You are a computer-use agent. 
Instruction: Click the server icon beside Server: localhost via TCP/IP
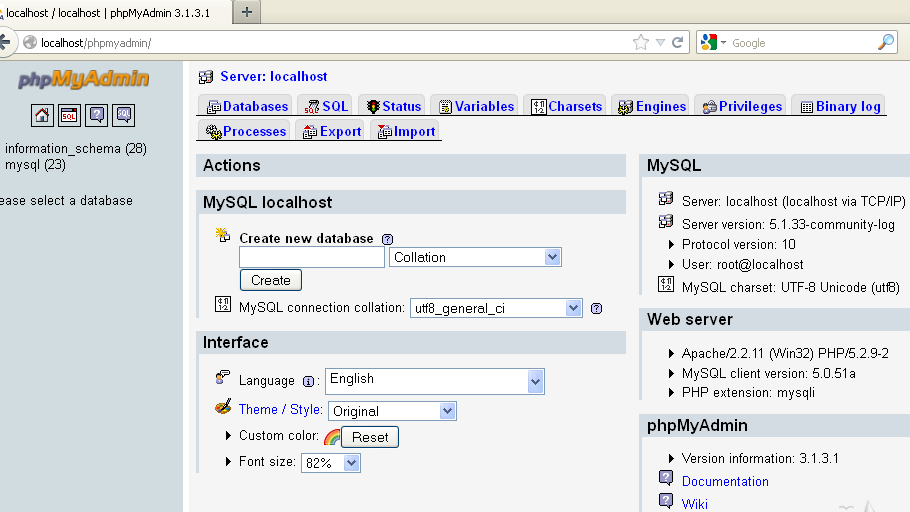click(x=666, y=199)
